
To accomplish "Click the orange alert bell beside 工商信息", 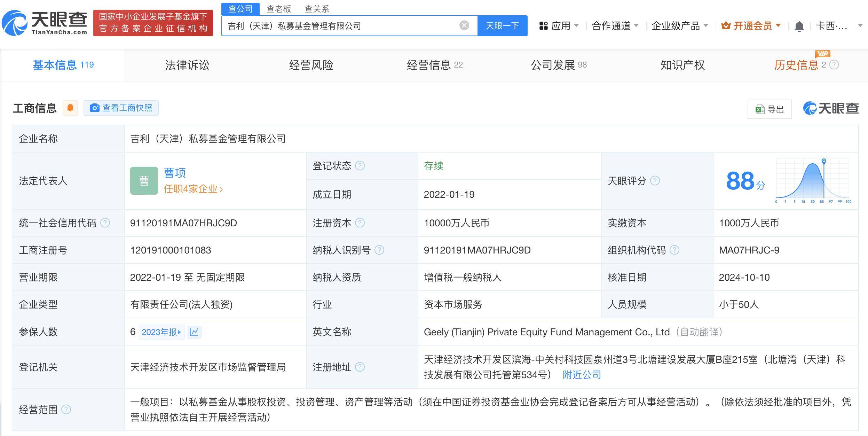I will coord(70,108).
